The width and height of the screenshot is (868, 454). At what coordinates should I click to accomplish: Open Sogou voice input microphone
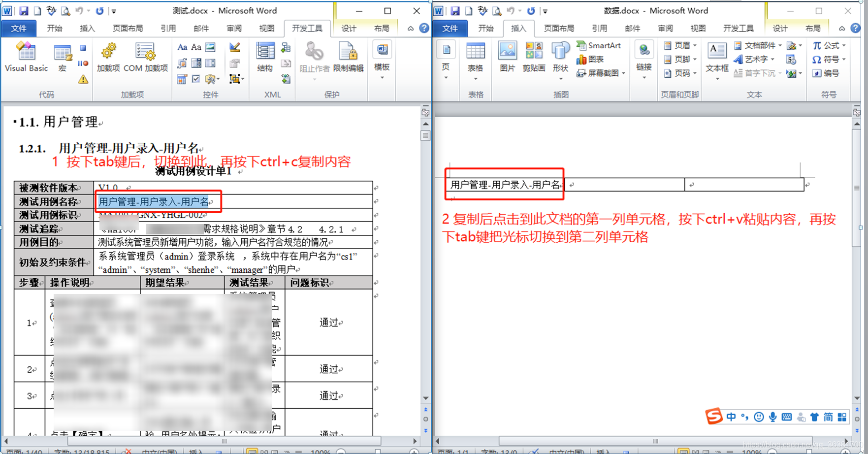tap(773, 417)
